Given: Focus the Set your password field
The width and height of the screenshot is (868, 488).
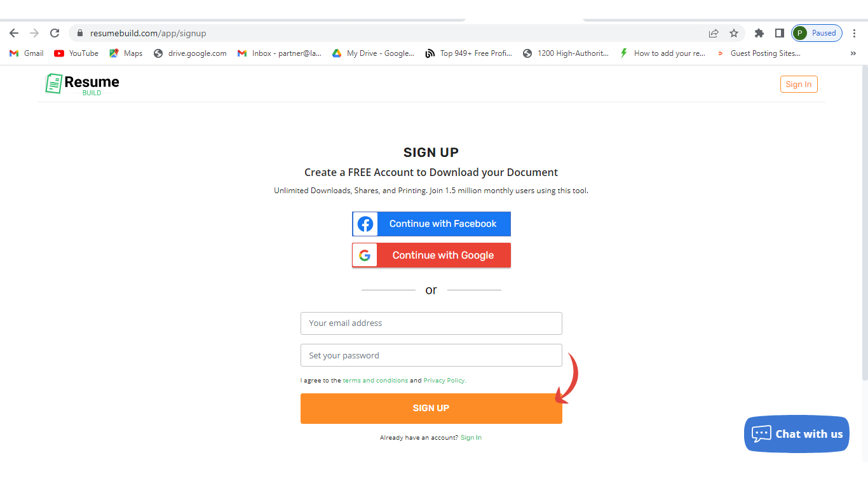Looking at the screenshot, I should (x=431, y=356).
